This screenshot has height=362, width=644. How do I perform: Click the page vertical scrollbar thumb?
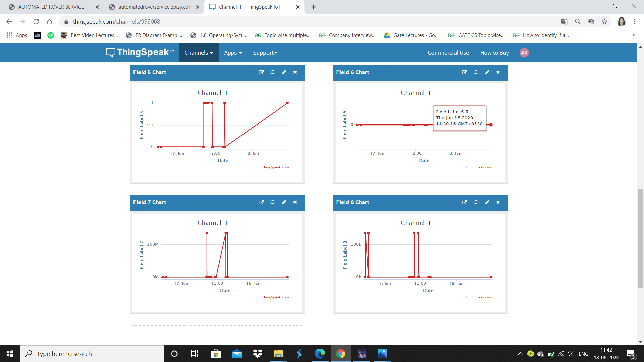[x=640, y=238]
